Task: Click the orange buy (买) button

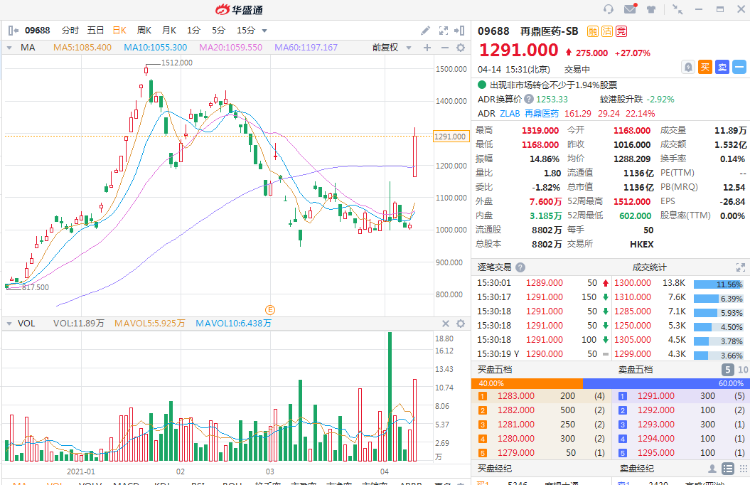Action: click(705, 67)
